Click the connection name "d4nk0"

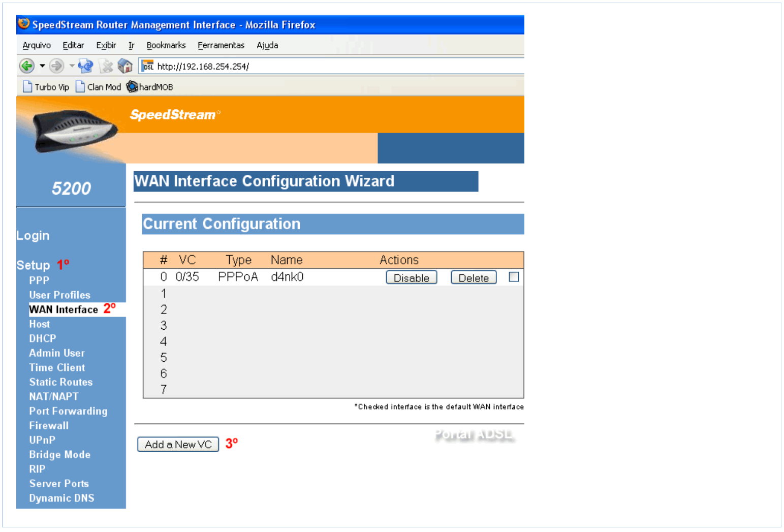click(287, 277)
